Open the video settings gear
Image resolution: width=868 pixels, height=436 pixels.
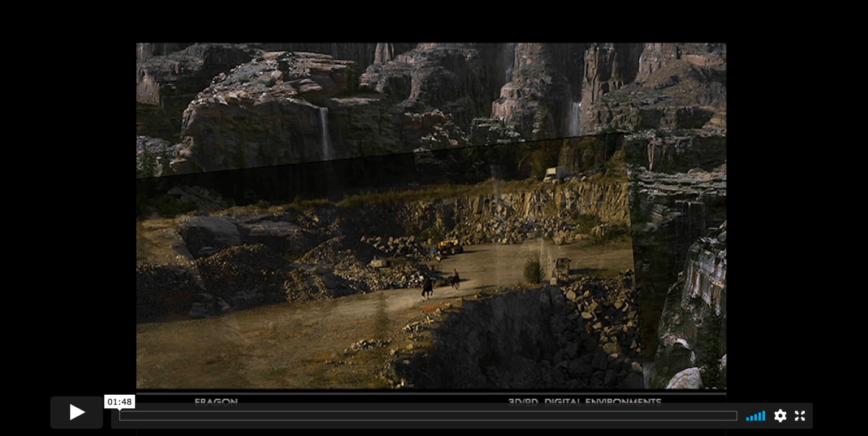pos(780,416)
